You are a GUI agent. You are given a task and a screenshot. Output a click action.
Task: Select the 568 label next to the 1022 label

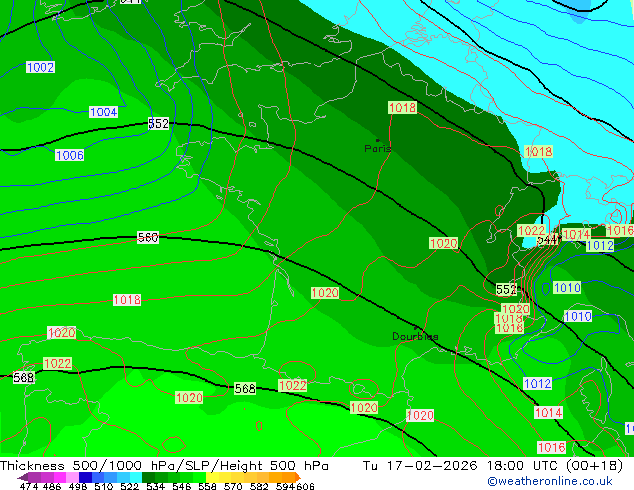245,389
